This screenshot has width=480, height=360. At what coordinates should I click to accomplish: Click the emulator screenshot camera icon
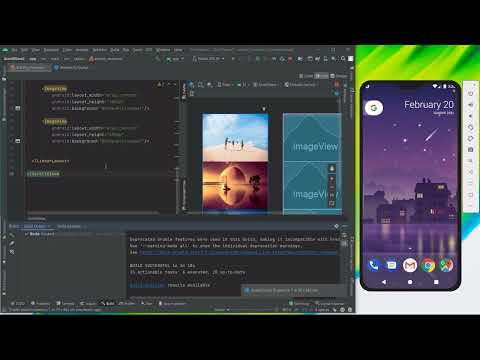click(x=471, y=150)
